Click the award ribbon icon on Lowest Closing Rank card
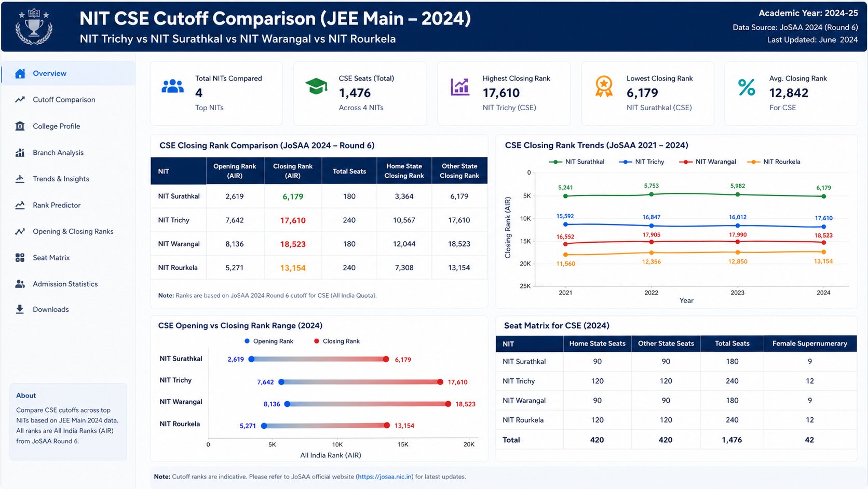The height and width of the screenshot is (489, 868). click(604, 86)
